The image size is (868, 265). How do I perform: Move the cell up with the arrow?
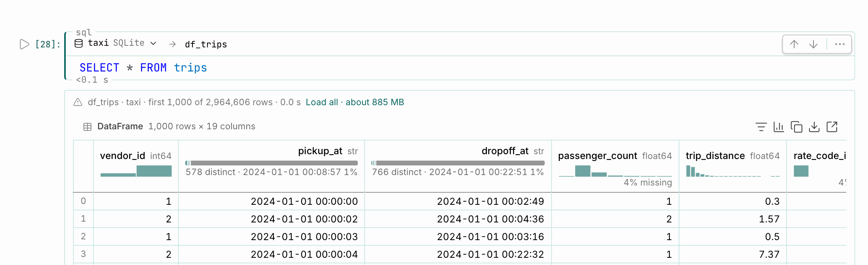794,44
